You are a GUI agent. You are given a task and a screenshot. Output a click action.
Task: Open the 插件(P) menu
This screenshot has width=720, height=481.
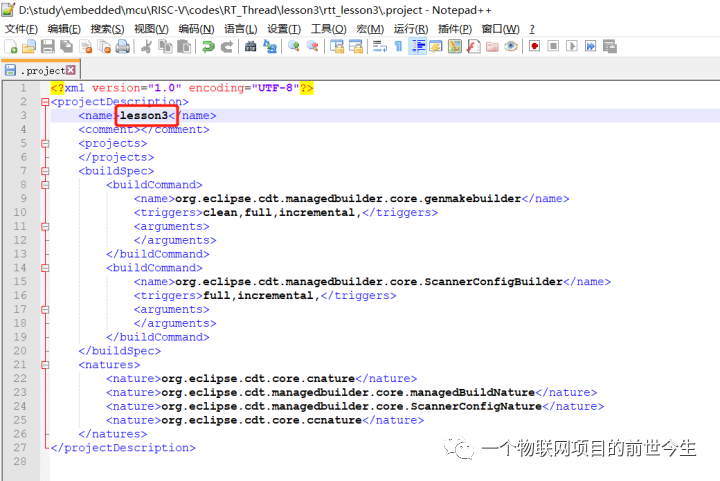tap(455, 29)
